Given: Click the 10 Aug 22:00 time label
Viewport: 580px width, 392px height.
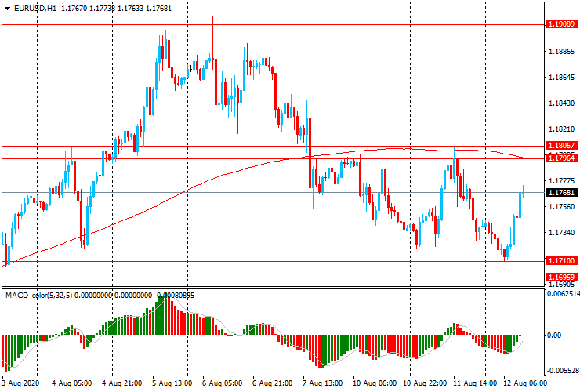Looking at the screenshot, I should 425,383.
